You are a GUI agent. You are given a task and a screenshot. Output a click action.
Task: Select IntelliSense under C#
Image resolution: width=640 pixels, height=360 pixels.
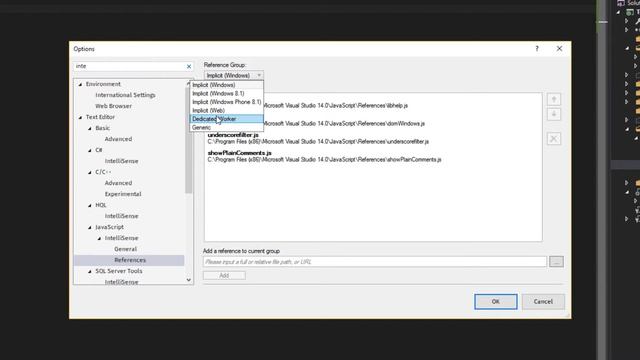[x=121, y=161]
